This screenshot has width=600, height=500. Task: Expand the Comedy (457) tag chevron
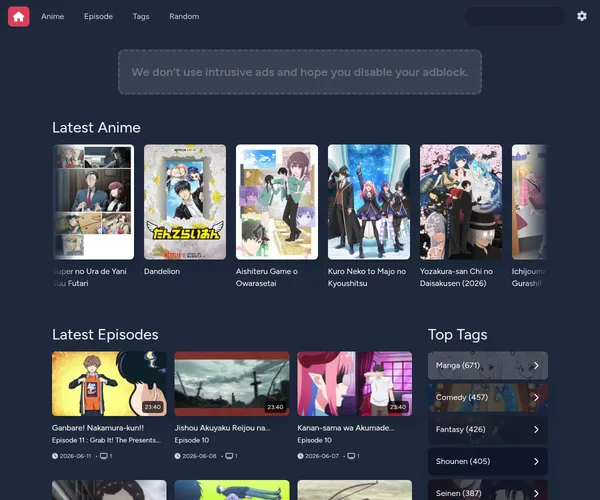click(536, 398)
